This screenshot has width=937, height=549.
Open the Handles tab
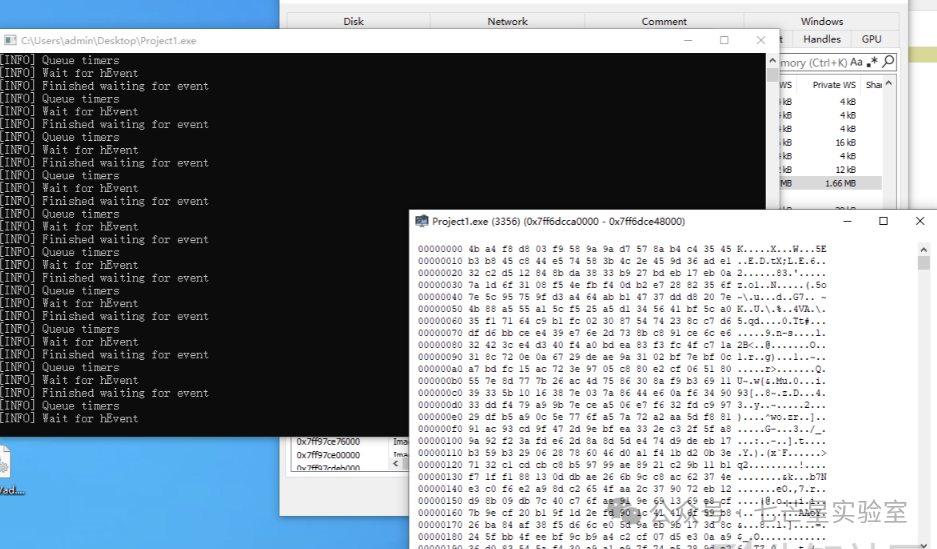click(822, 39)
